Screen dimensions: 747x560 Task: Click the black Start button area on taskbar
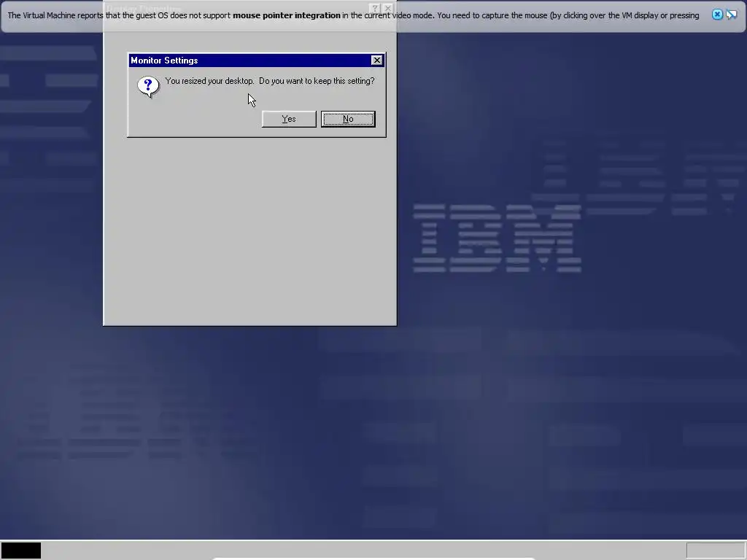[21, 550]
